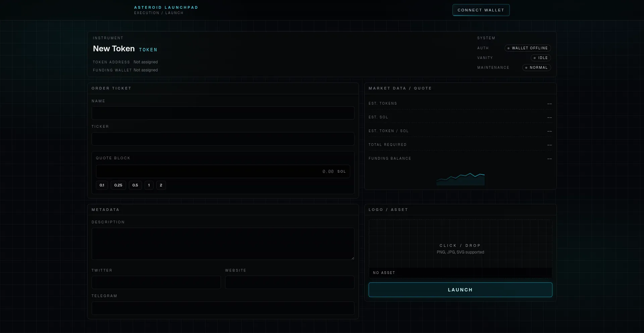
Task: Open the ORDER TICKET panel header
Action: coord(112,88)
